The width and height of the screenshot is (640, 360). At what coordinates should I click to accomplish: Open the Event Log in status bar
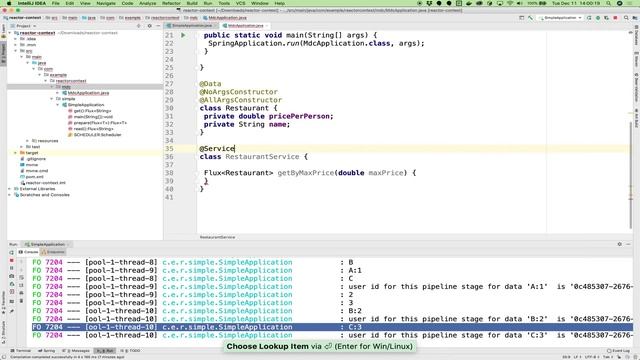(619, 351)
